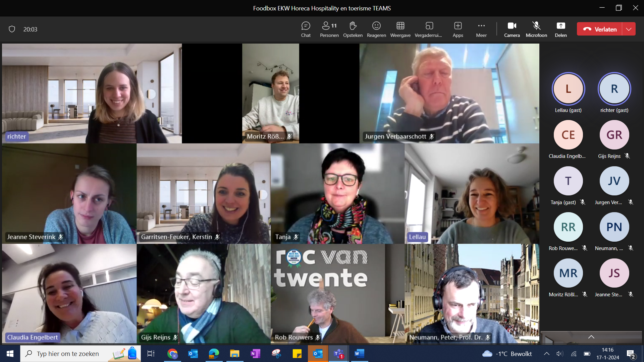Show the Personen participants list
644x362 pixels.
pos(329,29)
